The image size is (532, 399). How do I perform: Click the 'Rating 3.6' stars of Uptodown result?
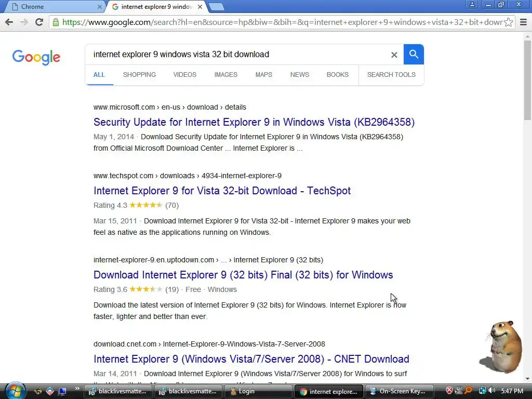point(146,289)
